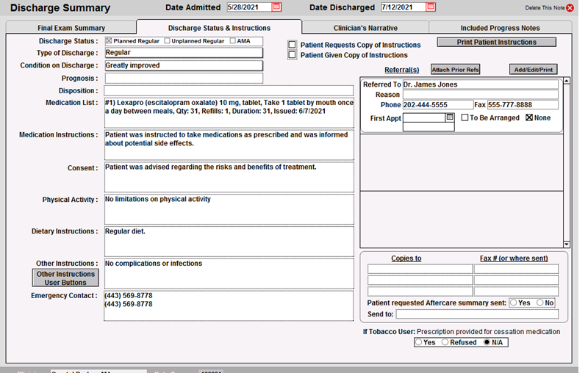Click the first Copies to row field

tap(420, 269)
